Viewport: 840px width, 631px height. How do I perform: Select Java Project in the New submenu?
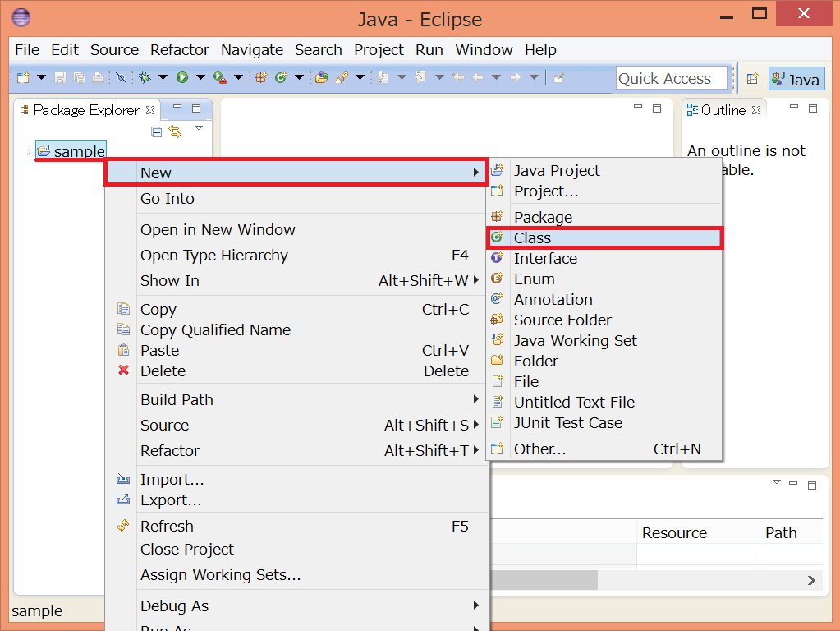(605, 170)
